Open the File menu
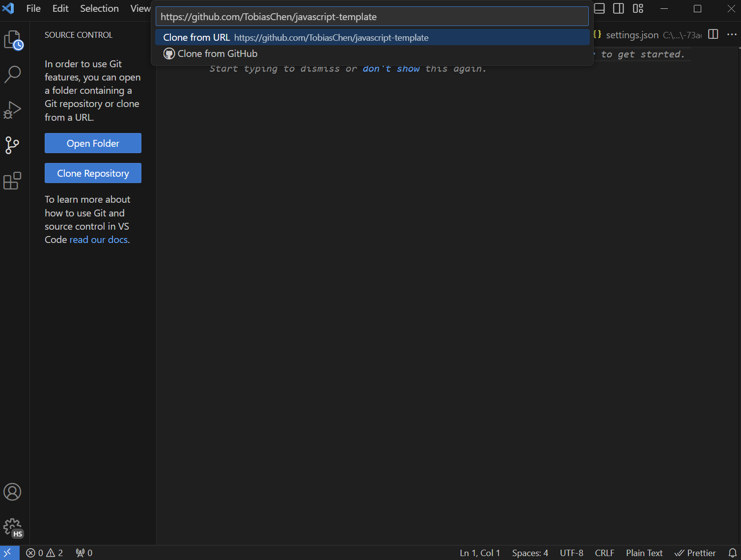 33,8
